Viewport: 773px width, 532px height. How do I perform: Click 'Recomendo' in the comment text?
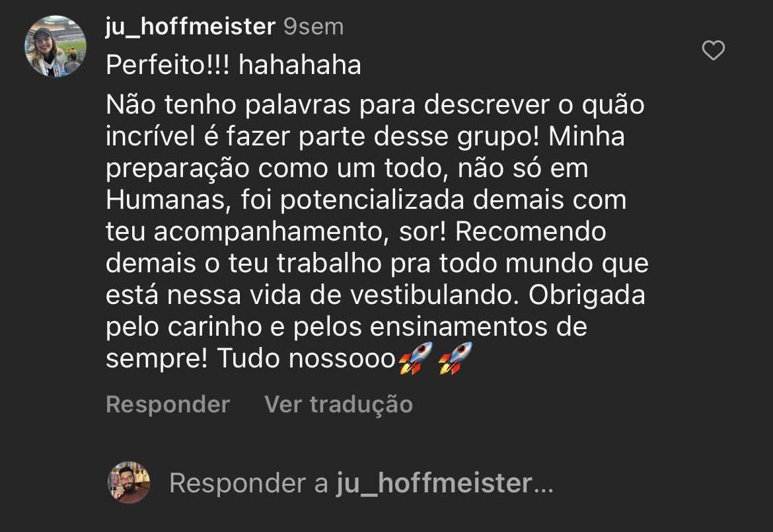point(531,231)
